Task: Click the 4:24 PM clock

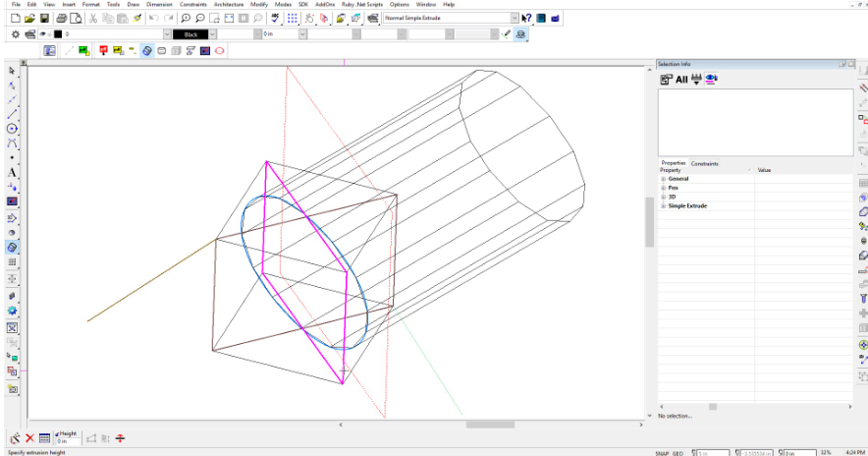Action: point(855,453)
